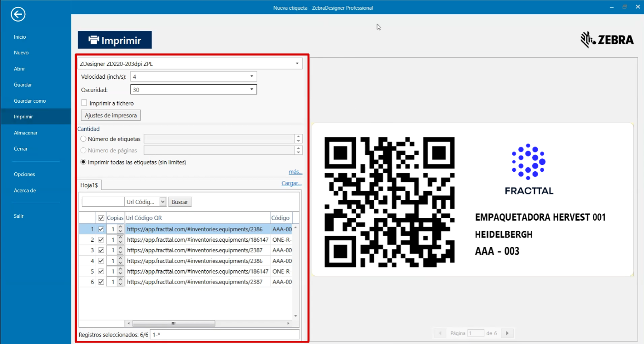Viewport: 644px width, 344px height.
Task: Select Número de etiquetas radio option
Action: (83, 139)
